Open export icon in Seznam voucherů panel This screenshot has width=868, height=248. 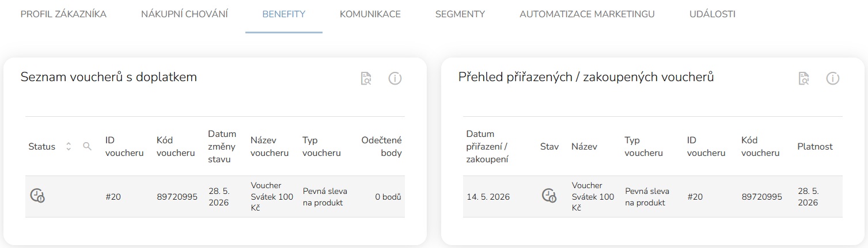(366, 79)
